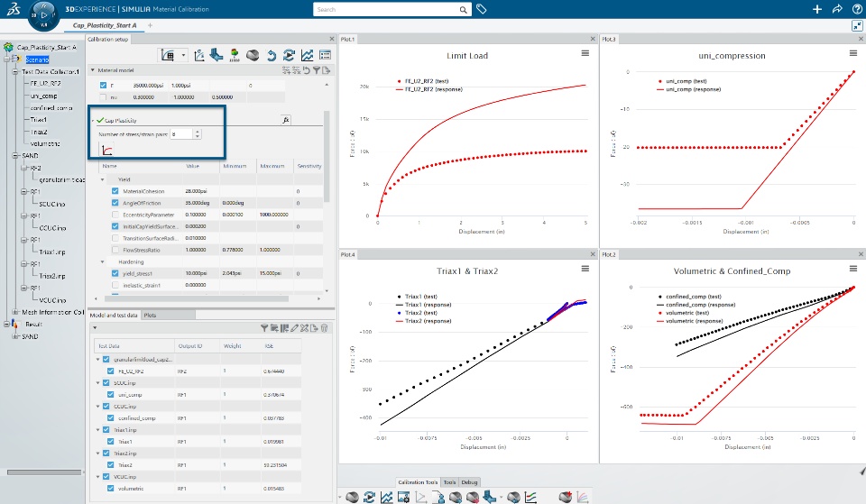Open the Triax1 & Triax2 plot menu
The image size is (866, 504).
pos(585,269)
